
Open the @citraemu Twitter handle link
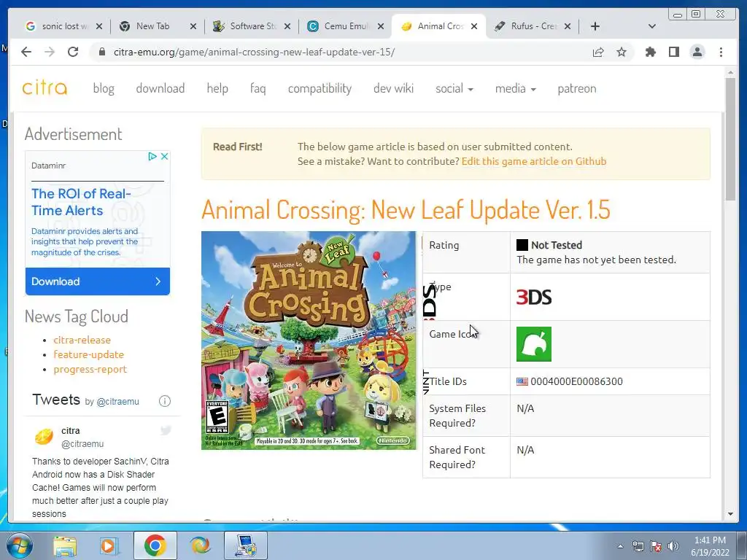(x=117, y=402)
